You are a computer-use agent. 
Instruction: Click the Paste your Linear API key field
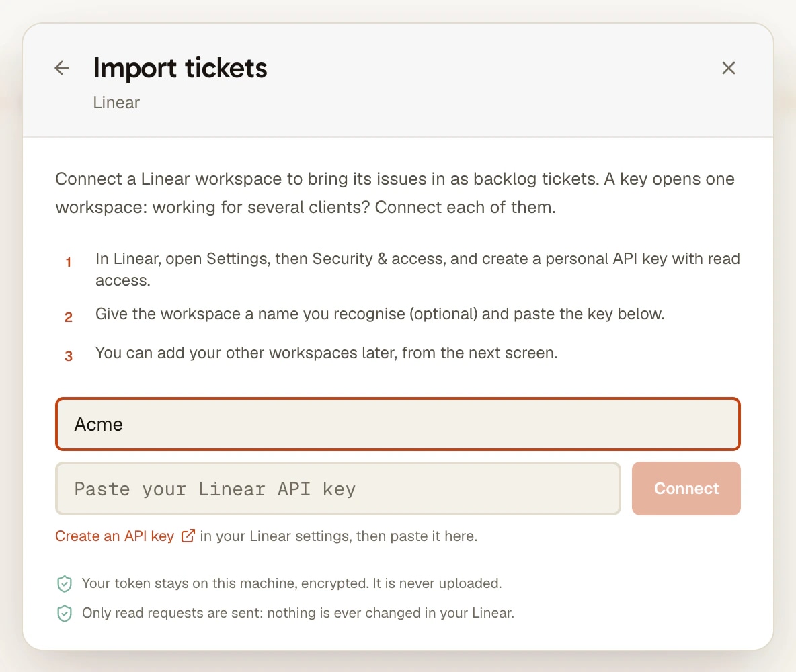point(338,489)
